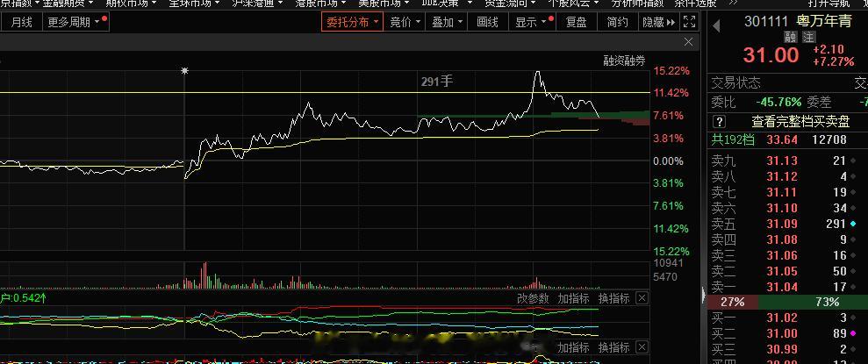Click 买三 price 30.99
Viewport: 868px width, 364px height.
pos(782,349)
